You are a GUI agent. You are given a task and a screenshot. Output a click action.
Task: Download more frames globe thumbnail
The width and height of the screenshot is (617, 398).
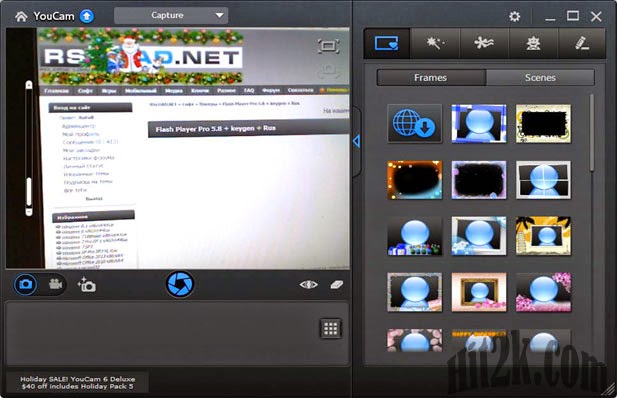pos(414,124)
